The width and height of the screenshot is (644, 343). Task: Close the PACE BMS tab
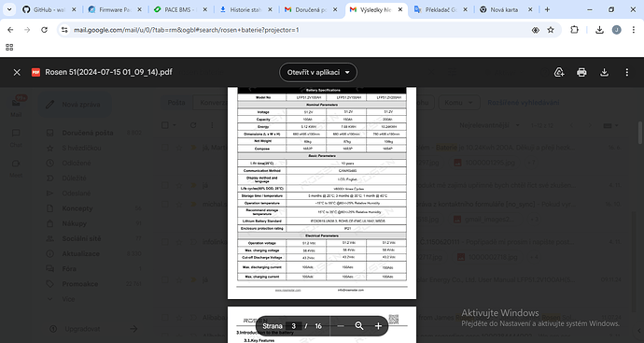(x=205, y=9)
